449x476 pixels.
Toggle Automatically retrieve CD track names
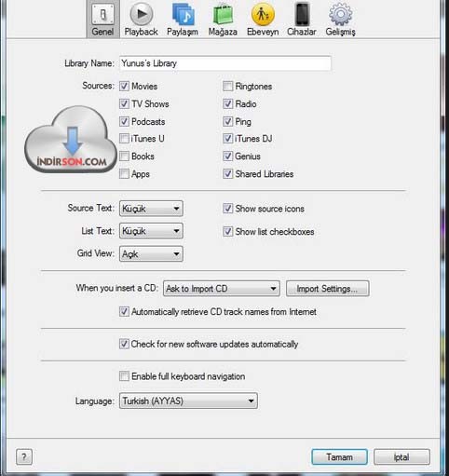[x=124, y=311]
